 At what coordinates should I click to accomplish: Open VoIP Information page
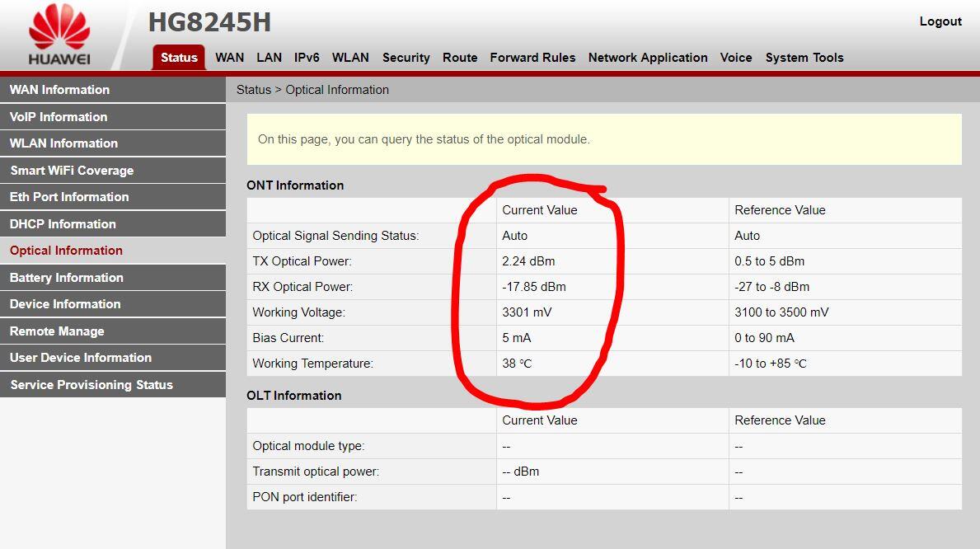[x=112, y=117]
